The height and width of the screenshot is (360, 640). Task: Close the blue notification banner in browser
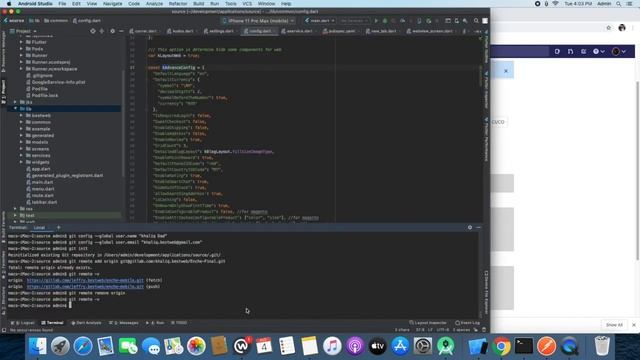[x=506, y=71]
